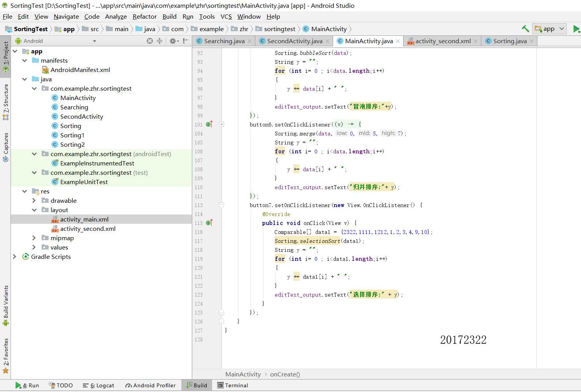Collapse the java folder
The width and height of the screenshot is (581, 392).
[25, 79]
